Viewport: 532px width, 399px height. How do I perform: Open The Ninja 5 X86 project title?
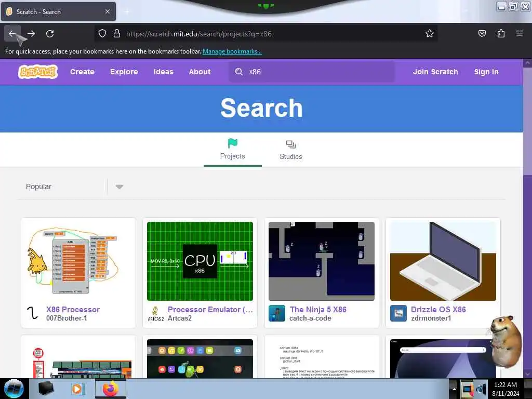pyautogui.click(x=318, y=310)
